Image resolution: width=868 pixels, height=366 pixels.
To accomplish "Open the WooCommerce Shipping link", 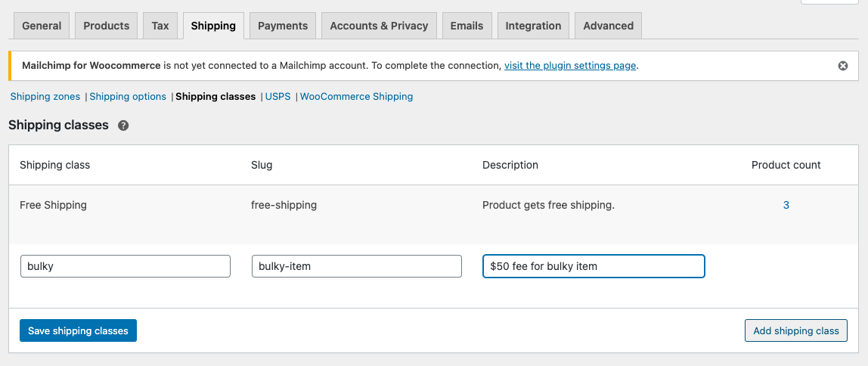I will [x=357, y=96].
